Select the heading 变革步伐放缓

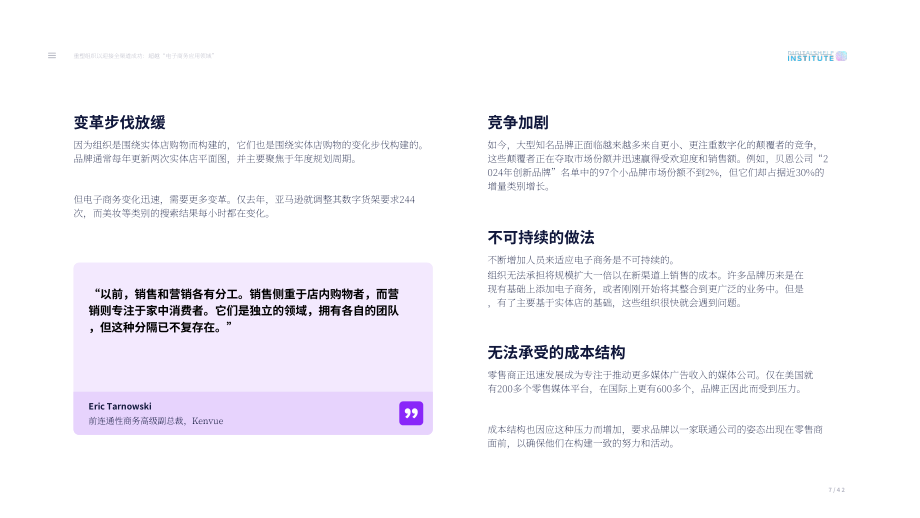(120, 122)
